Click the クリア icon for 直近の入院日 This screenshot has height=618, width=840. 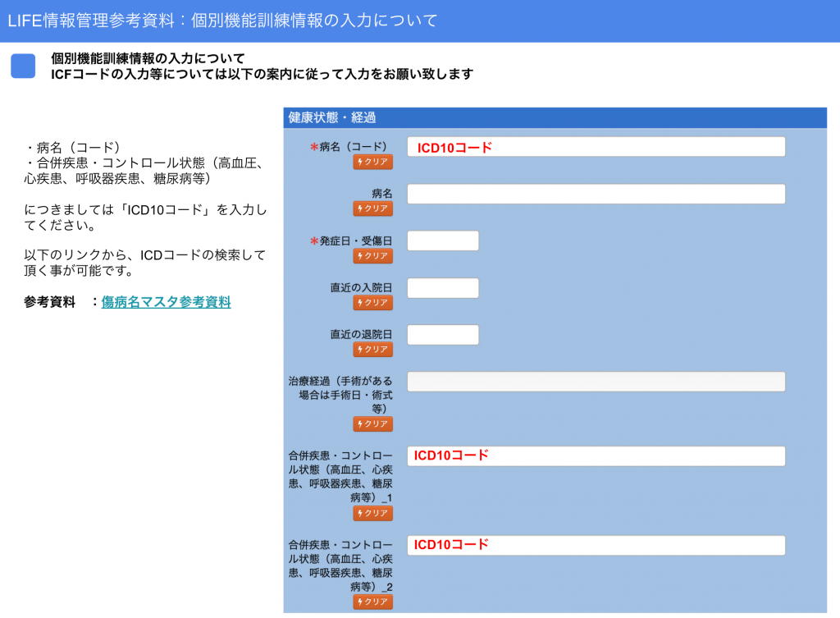373,302
